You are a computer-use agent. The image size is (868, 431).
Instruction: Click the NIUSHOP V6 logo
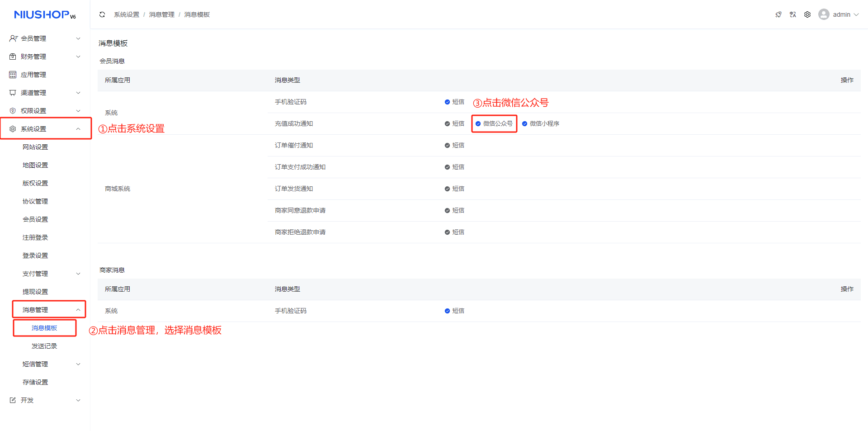(x=45, y=15)
